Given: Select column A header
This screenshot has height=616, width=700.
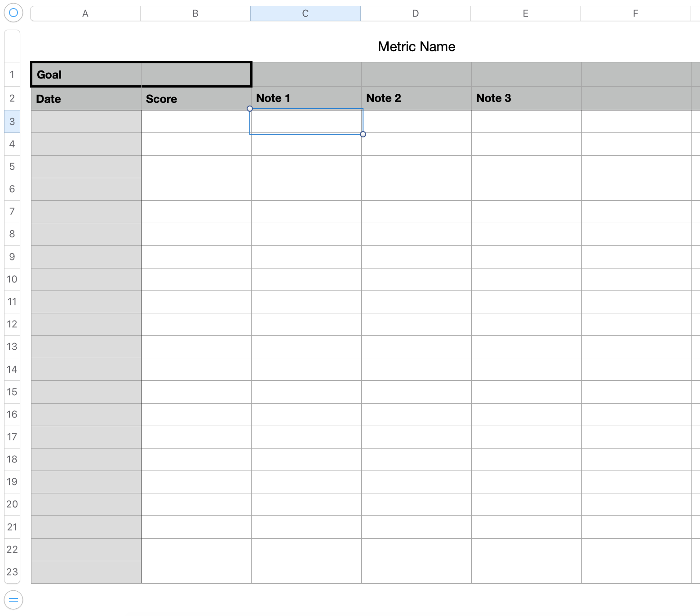Looking at the screenshot, I should [85, 13].
